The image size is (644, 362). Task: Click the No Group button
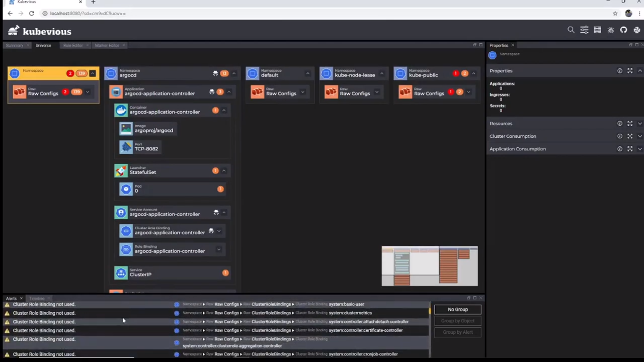click(458, 310)
